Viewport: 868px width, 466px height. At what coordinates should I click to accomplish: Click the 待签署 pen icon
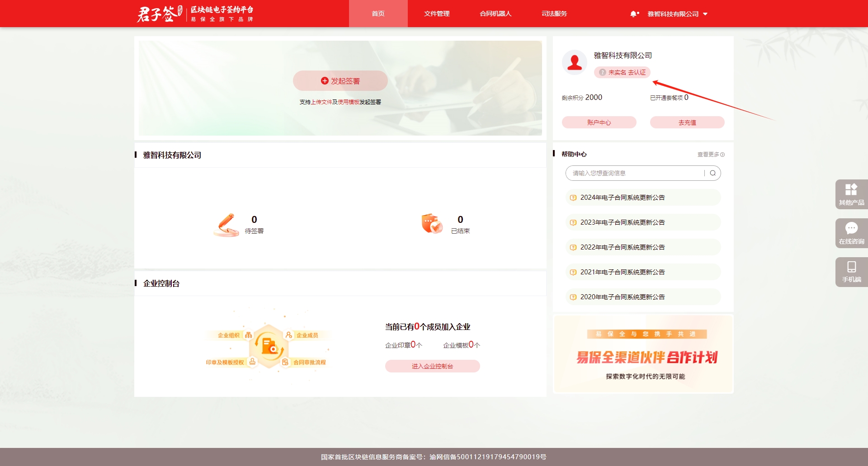[x=226, y=225]
